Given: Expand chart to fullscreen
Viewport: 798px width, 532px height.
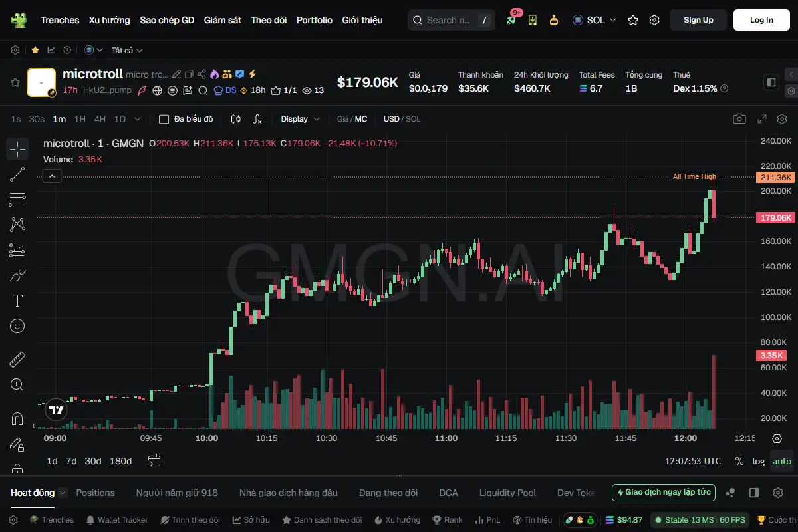Looking at the screenshot, I should (x=762, y=119).
